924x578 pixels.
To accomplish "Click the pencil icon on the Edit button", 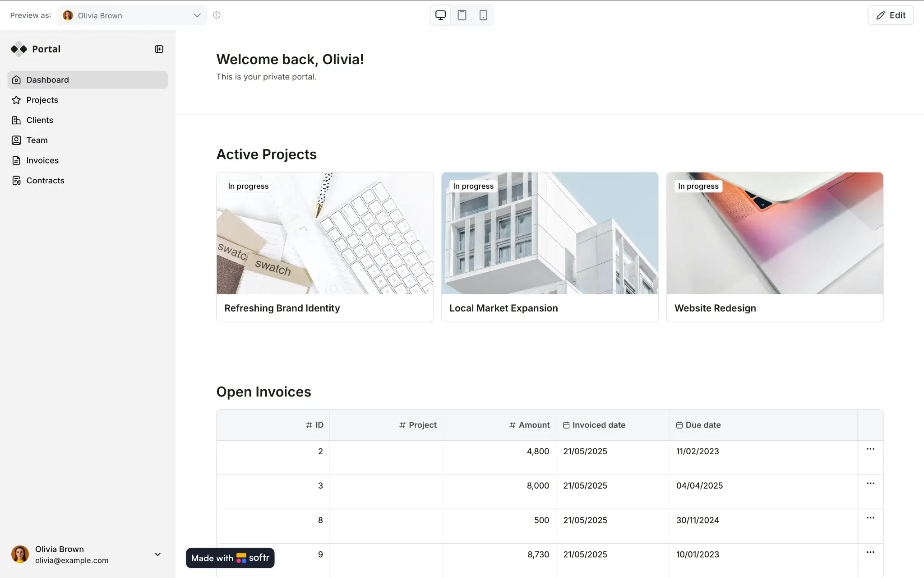I will click(x=881, y=15).
